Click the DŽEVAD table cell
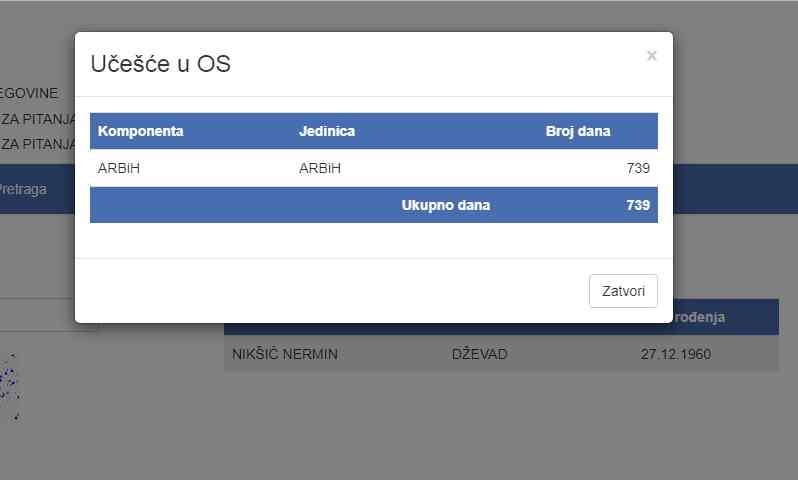This screenshot has width=798, height=480. (479, 354)
